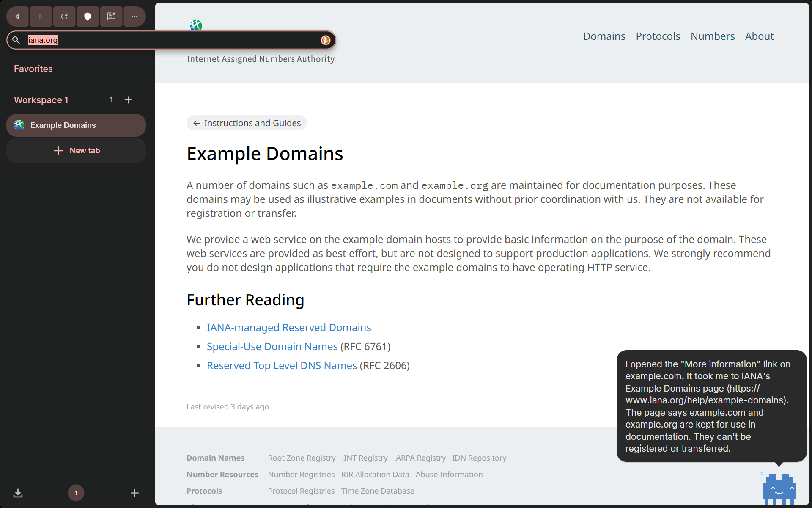
Task: Open Number Registries footer link
Action: (x=301, y=475)
